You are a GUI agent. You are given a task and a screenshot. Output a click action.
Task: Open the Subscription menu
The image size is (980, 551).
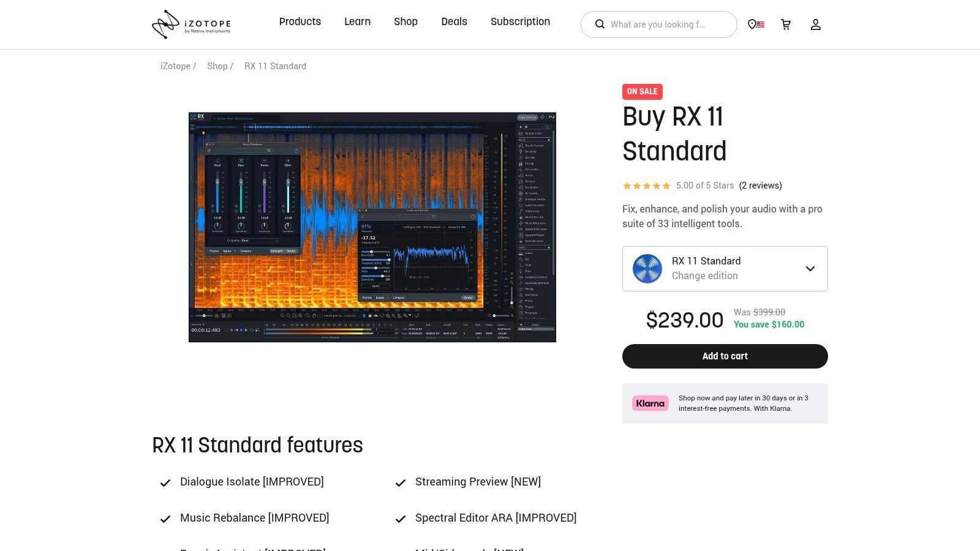(520, 21)
